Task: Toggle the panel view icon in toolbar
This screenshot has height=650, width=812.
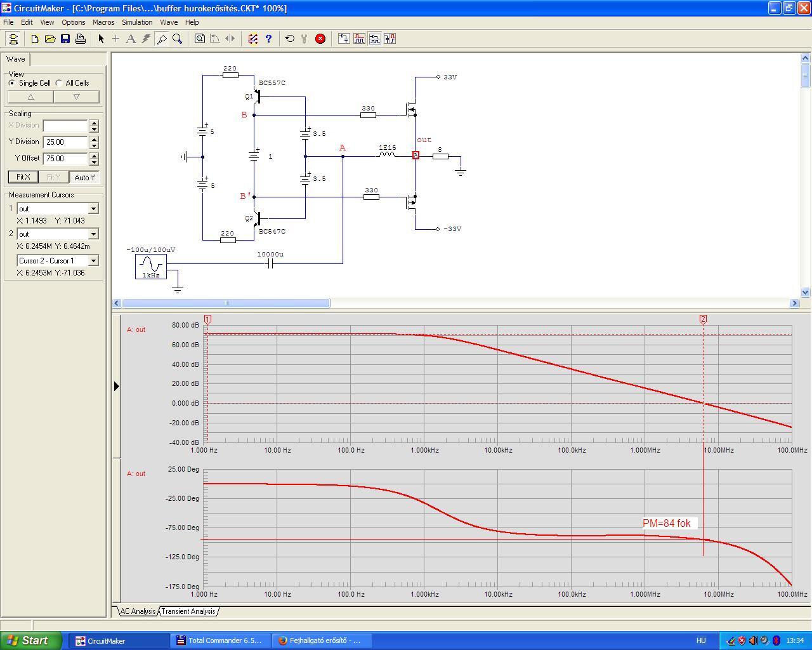Action: pos(13,39)
